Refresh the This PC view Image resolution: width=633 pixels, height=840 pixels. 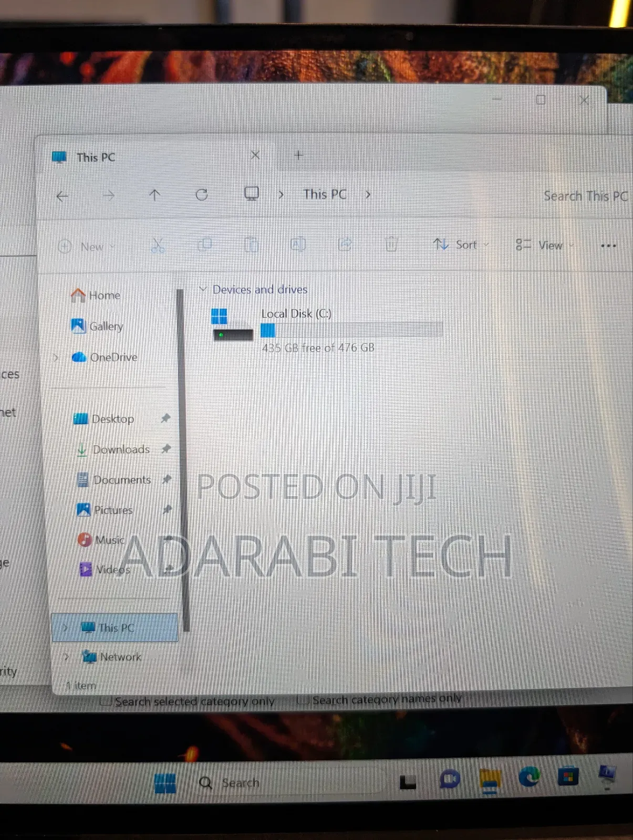coord(202,195)
